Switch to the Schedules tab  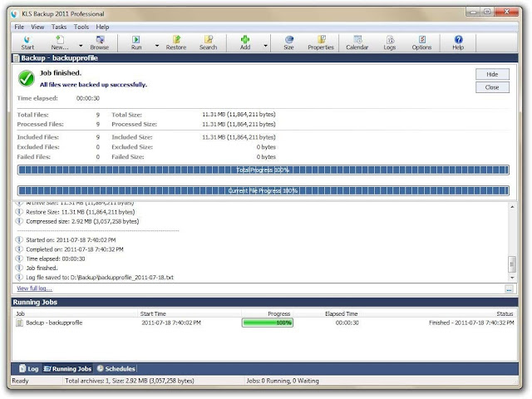click(116, 368)
